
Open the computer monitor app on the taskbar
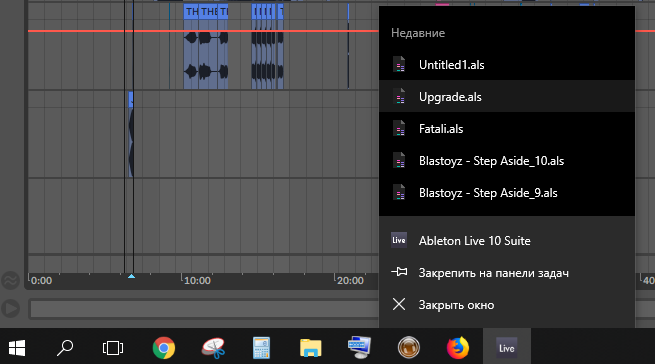[359, 347]
